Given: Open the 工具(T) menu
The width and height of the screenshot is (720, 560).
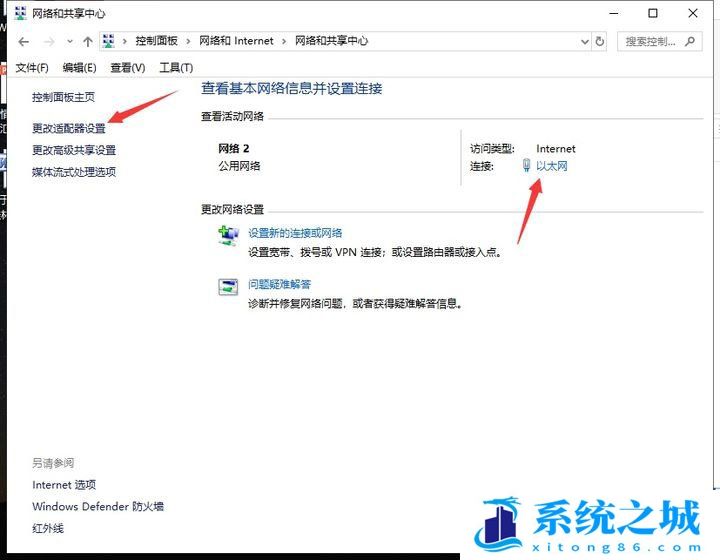Looking at the screenshot, I should point(176,68).
